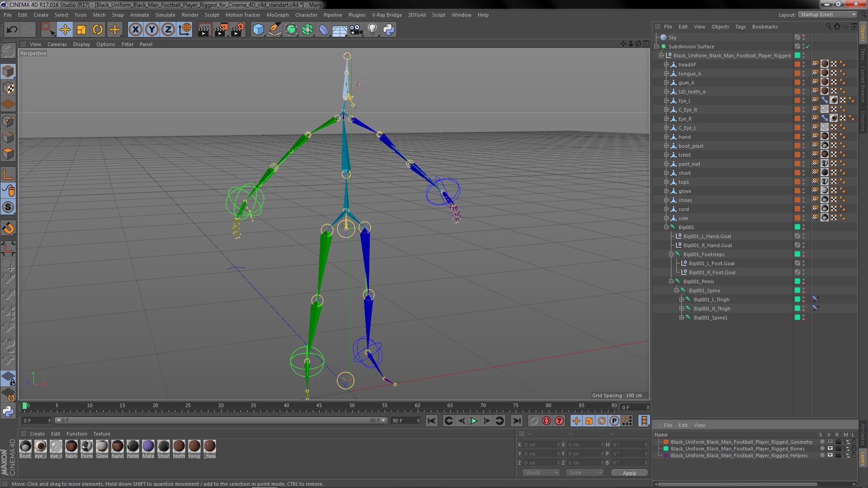Select Texture mode checkered icon
This screenshot has width=868, height=488.
pyautogui.click(x=8, y=88)
